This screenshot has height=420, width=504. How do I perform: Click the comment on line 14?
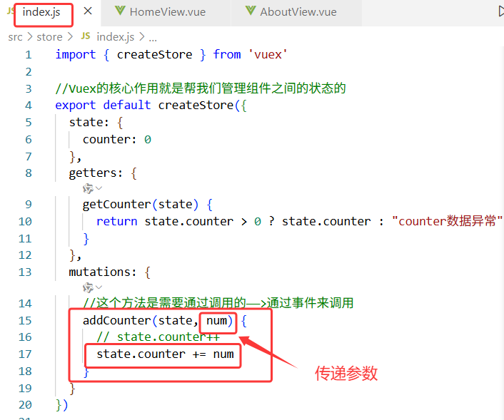coord(218,303)
